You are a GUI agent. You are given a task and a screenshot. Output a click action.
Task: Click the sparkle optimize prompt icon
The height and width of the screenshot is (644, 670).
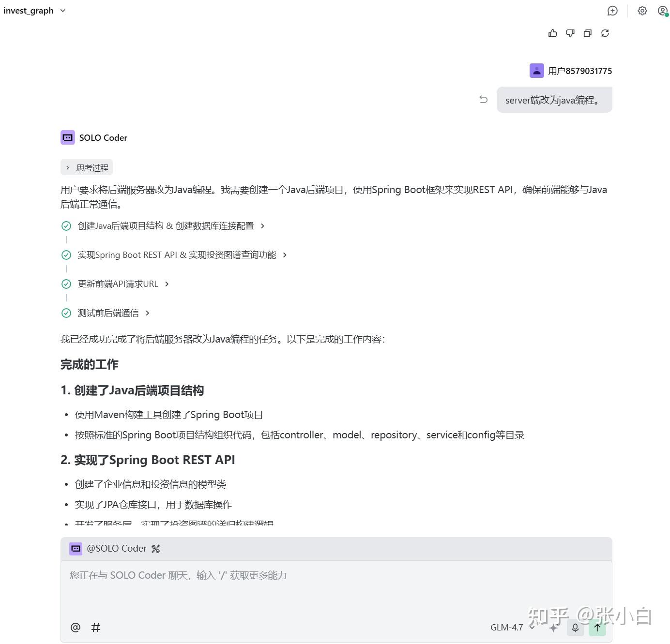553,628
